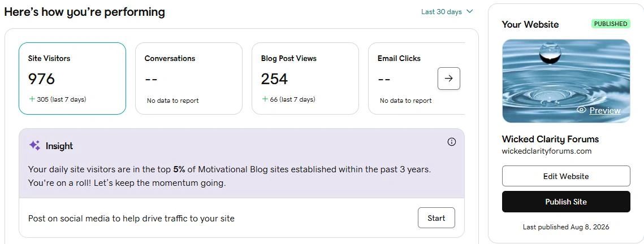This screenshot has height=244, width=644.
Task: Click the Wicked Clarity Forums site title
Action: [550, 139]
